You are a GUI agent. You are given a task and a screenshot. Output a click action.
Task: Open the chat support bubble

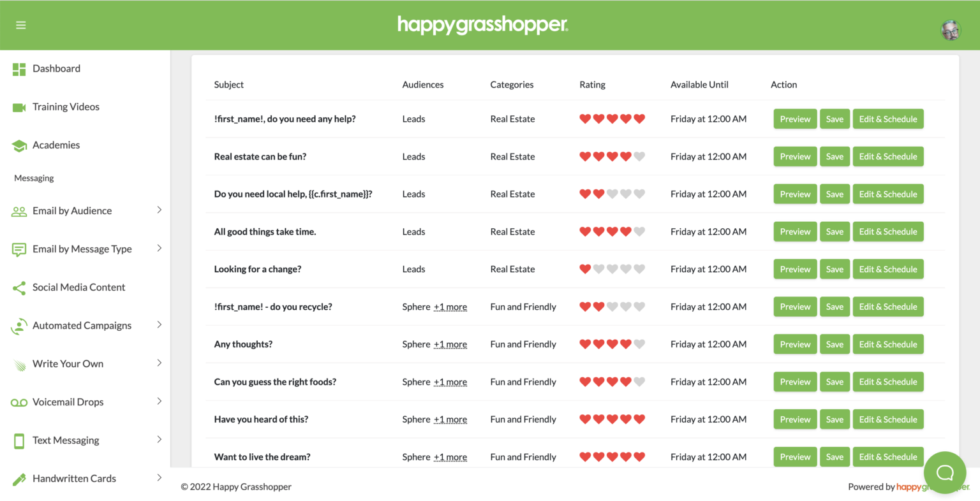[945, 472]
